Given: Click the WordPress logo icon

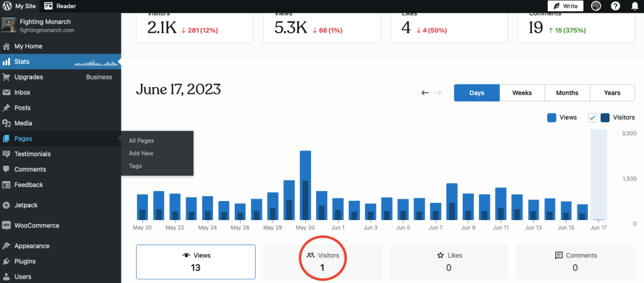Looking at the screenshot, I should coord(7,6).
